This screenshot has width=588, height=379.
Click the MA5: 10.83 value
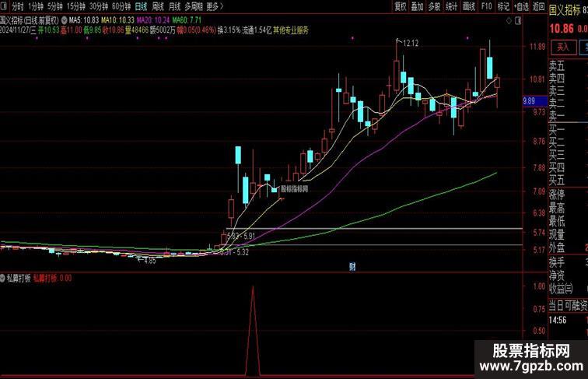coord(84,20)
